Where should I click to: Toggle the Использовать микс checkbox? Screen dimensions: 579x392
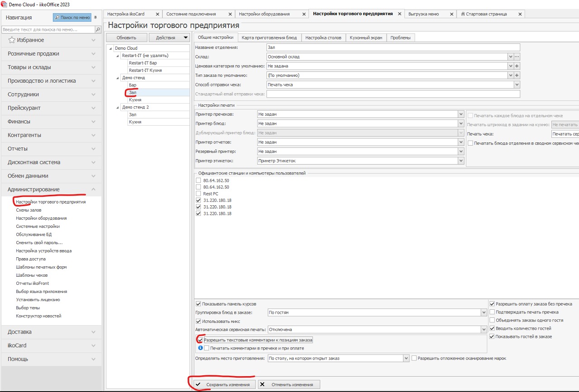coord(198,321)
